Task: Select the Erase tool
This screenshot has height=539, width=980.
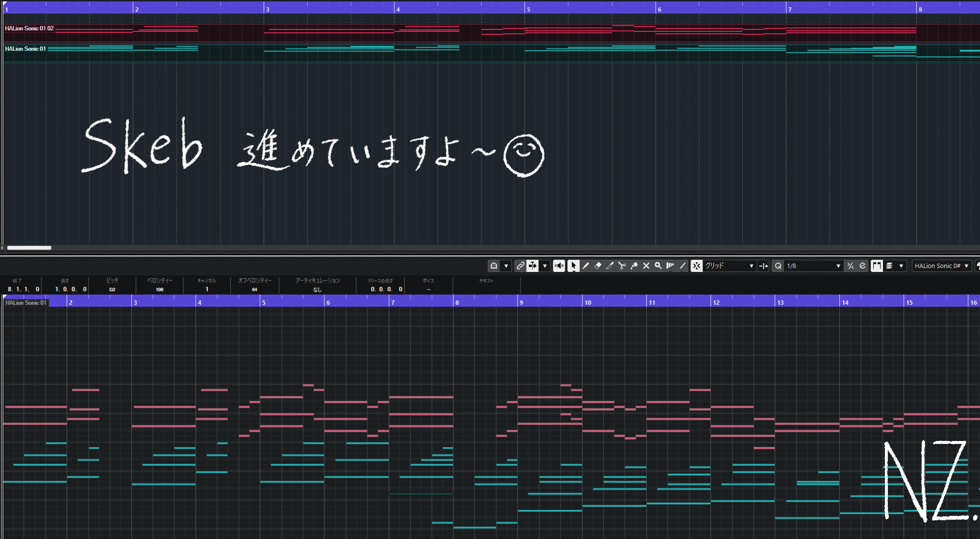Action: pyautogui.click(x=598, y=266)
